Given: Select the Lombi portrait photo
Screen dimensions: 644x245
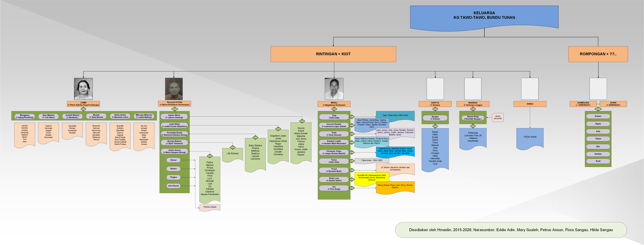Looking at the screenshot, I should (x=83, y=89).
